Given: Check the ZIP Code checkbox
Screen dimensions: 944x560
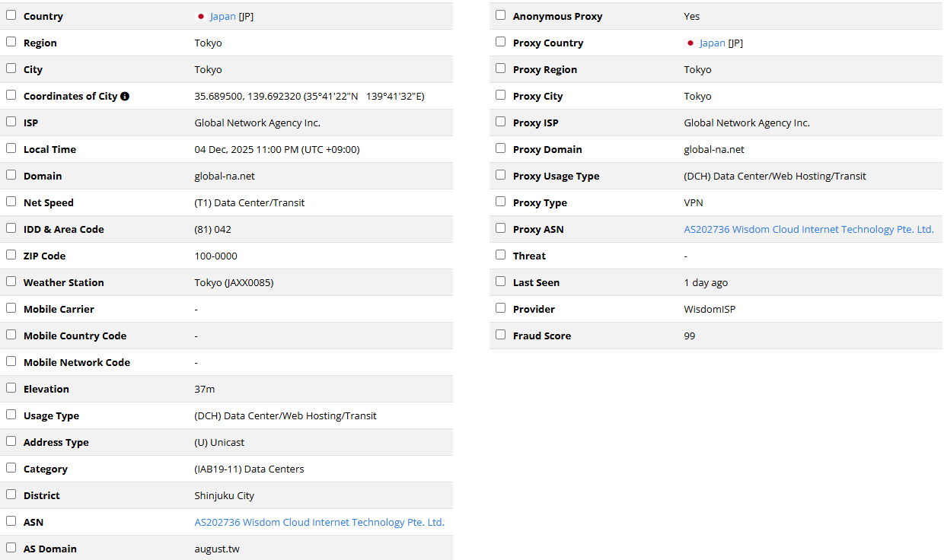Looking at the screenshot, I should (x=11, y=255).
